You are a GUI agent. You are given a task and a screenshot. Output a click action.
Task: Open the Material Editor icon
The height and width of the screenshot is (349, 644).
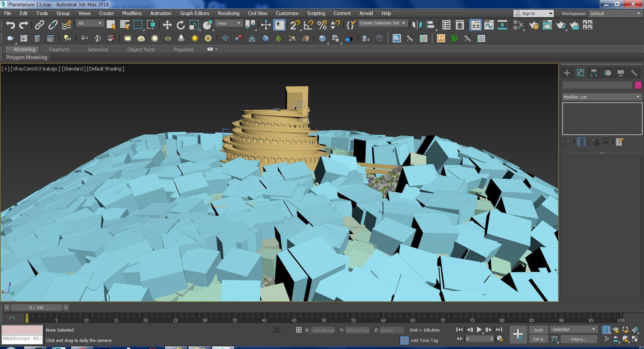coord(518,25)
